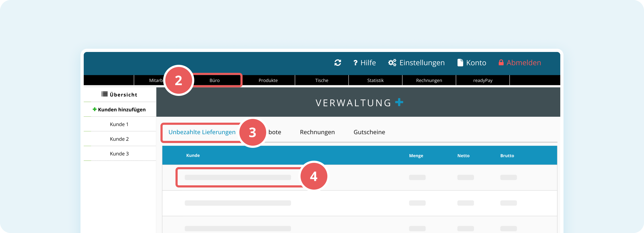
Task: Open the readyPay menu
Action: [x=483, y=80]
